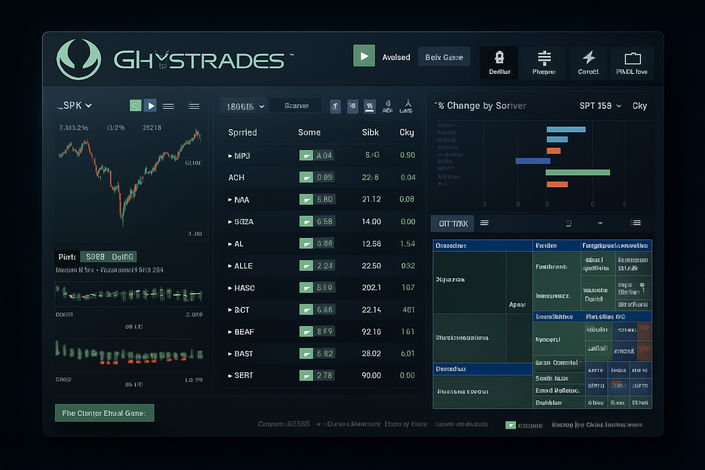Open the SPK symbol dropdown

75,105
